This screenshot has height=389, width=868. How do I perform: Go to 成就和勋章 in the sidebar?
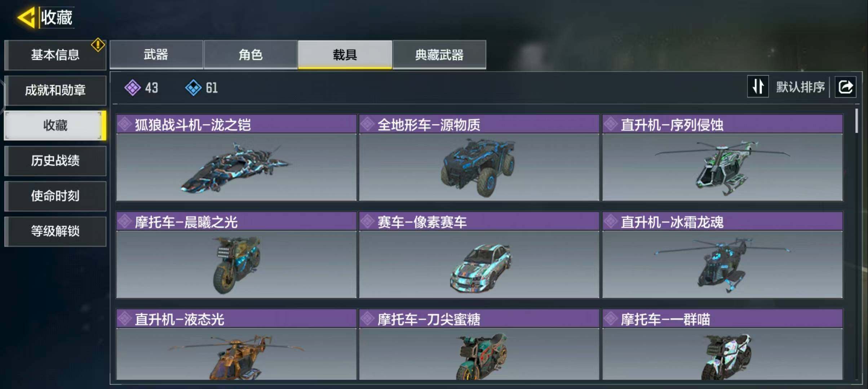pos(55,90)
